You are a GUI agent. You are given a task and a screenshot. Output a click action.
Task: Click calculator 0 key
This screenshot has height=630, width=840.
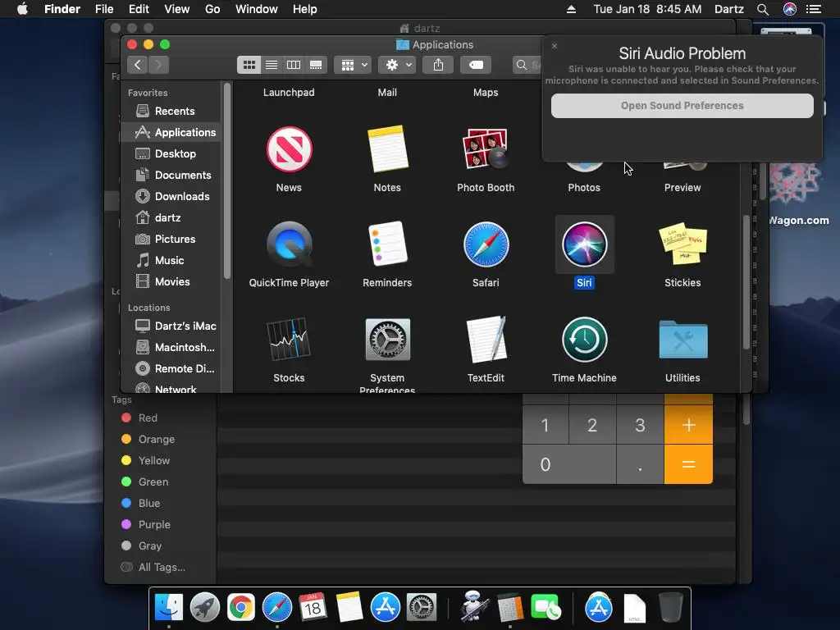click(x=569, y=464)
